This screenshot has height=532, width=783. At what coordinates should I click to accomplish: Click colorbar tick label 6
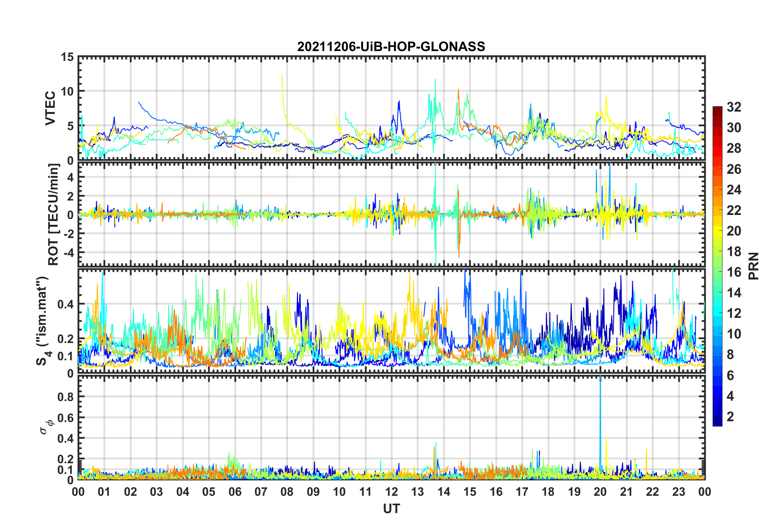[x=730, y=376]
